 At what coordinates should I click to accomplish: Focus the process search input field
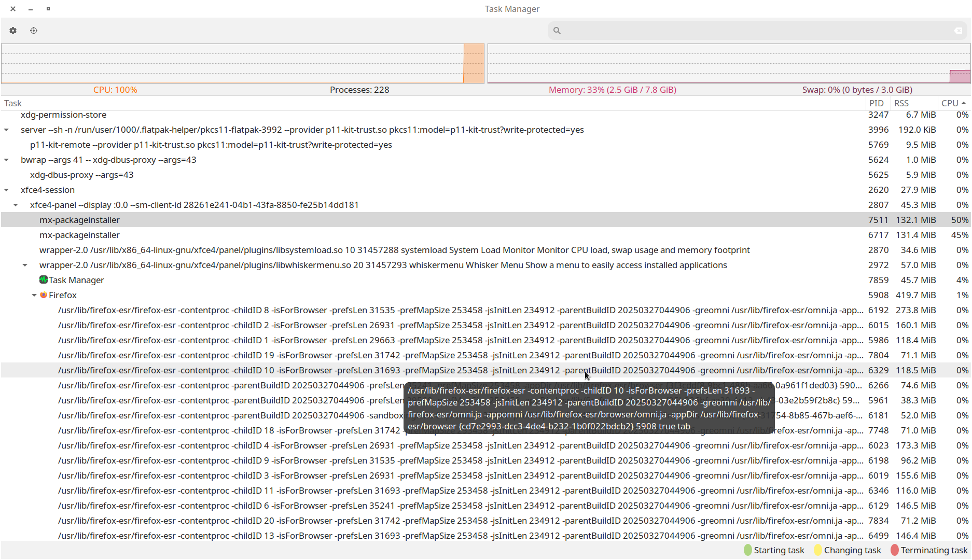pos(758,31)
